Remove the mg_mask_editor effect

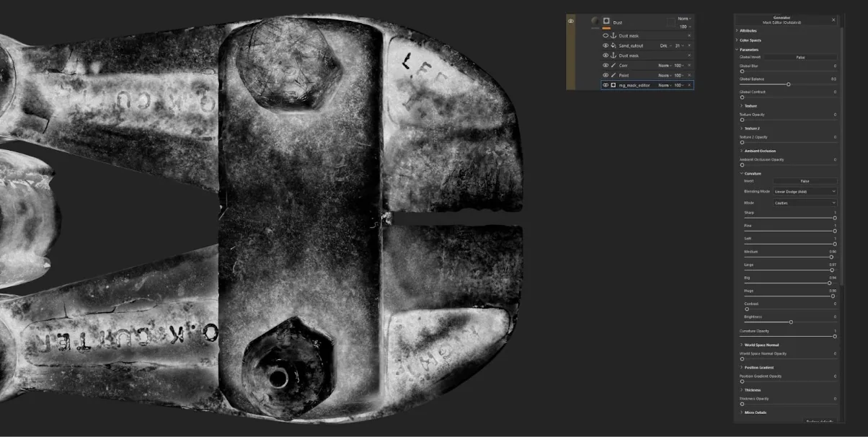(x=689, y=85)
